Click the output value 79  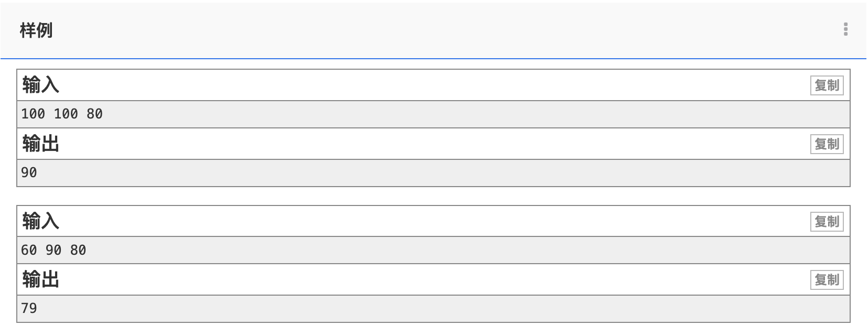[29, 308]
